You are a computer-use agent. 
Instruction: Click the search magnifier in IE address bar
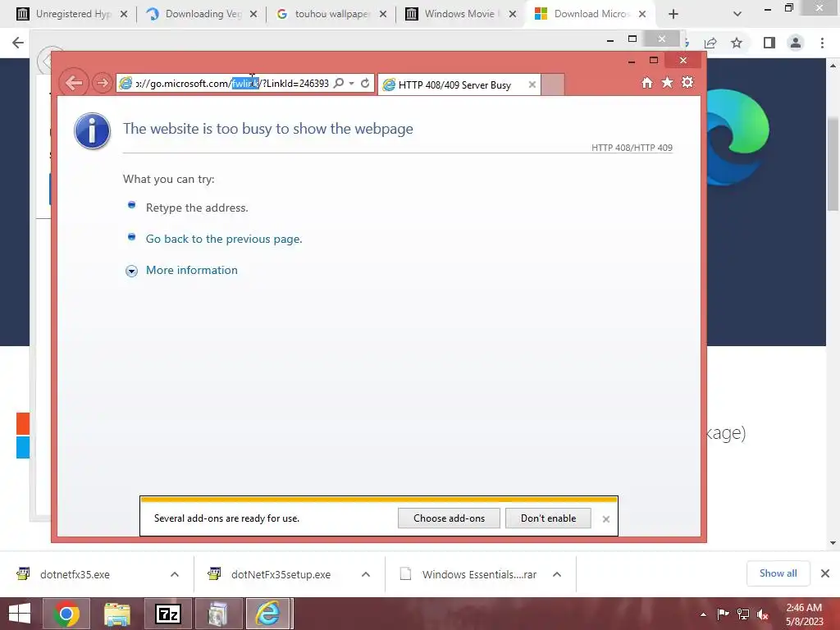pos(339,83)
